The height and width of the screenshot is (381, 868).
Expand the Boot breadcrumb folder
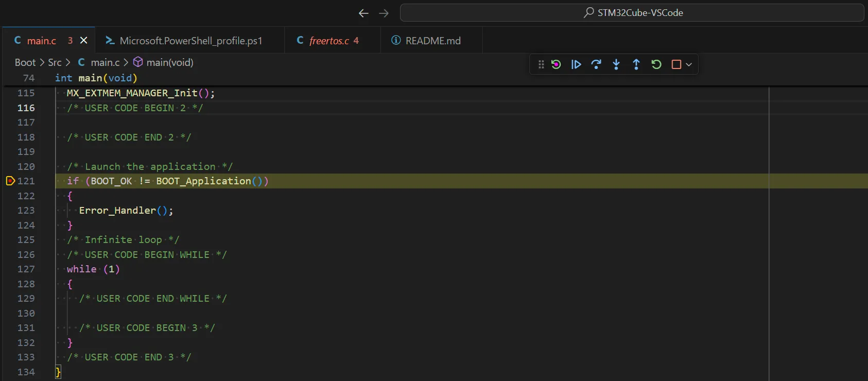pos(25,62)
